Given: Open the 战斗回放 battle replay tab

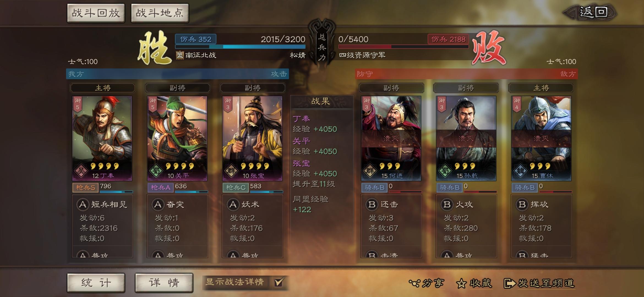Looking at the screenshot, I should tap(96, 13).
